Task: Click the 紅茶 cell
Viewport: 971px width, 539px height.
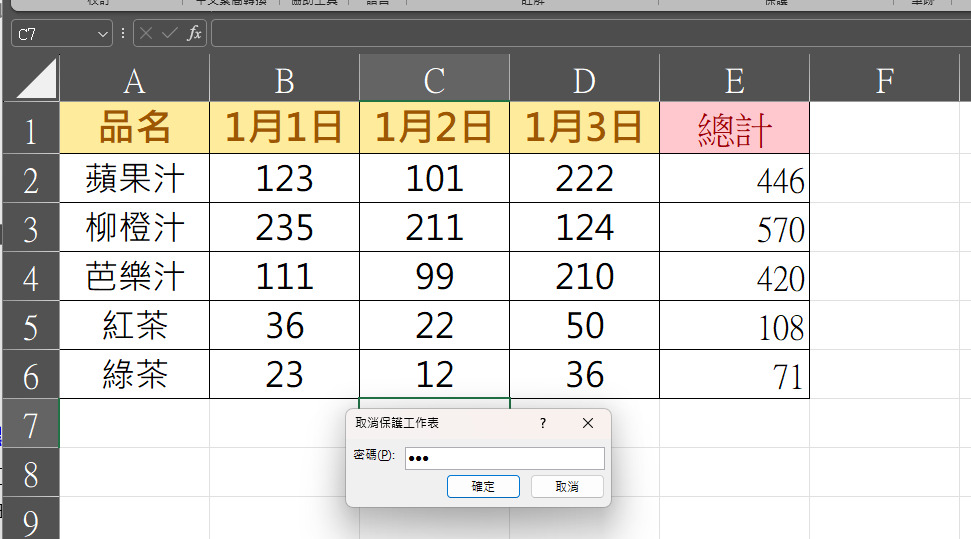Action: 134,325
